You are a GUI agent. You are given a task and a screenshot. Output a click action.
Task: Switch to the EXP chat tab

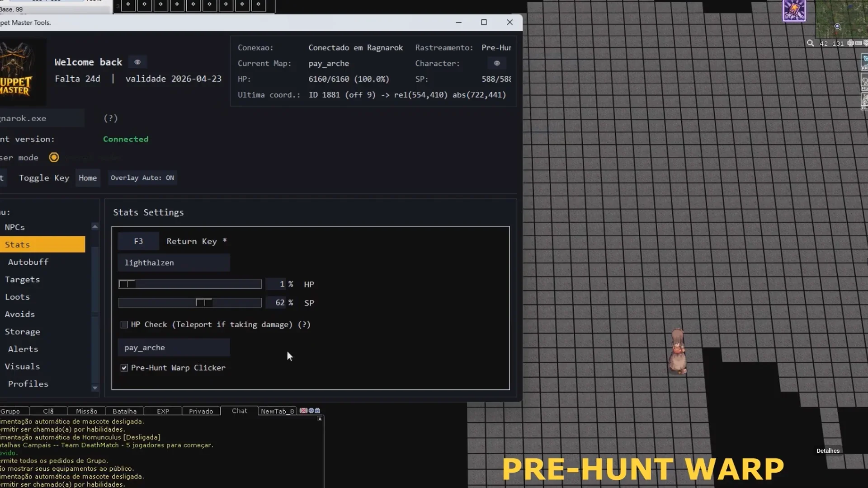pos(163,411)
